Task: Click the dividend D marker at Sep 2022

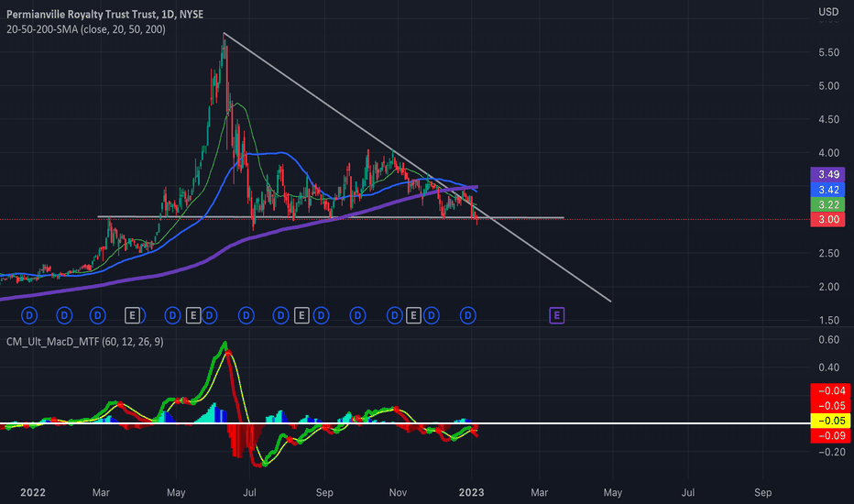Action: click(321, 315)
